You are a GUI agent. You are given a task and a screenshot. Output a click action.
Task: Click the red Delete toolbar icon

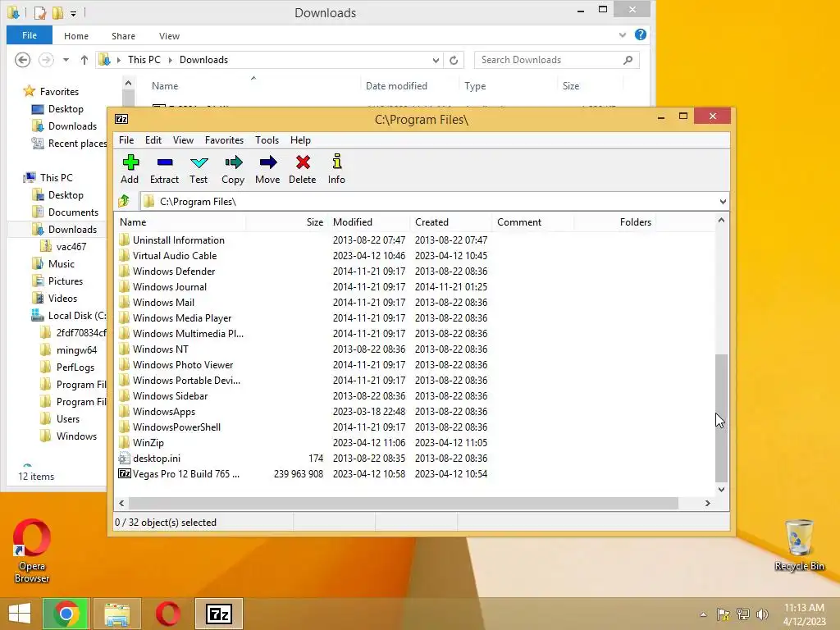point(302,169)
